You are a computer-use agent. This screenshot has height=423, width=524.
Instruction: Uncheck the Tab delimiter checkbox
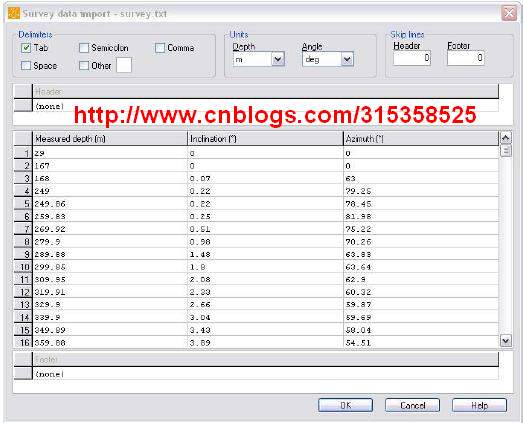[26, 48]
